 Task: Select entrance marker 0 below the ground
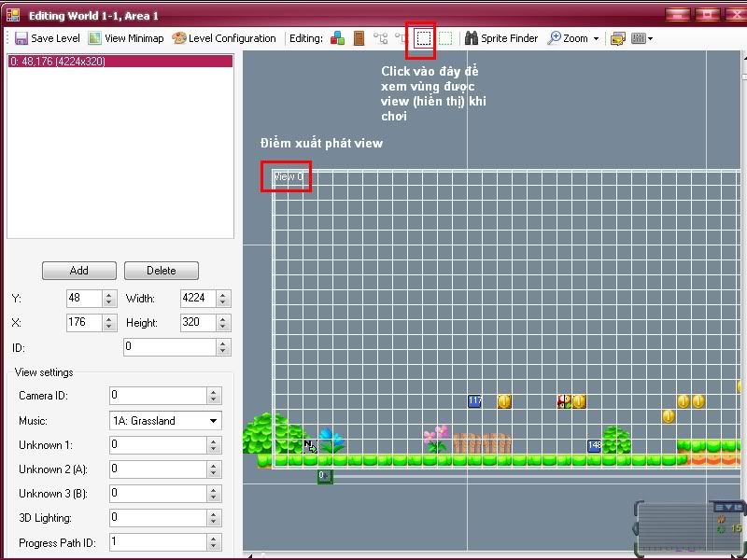[325, 476]
